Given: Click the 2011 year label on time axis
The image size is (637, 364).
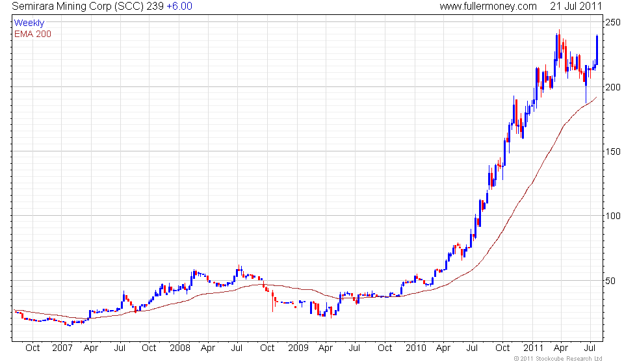Looking at the screenshot, I should tap(534, 348).
